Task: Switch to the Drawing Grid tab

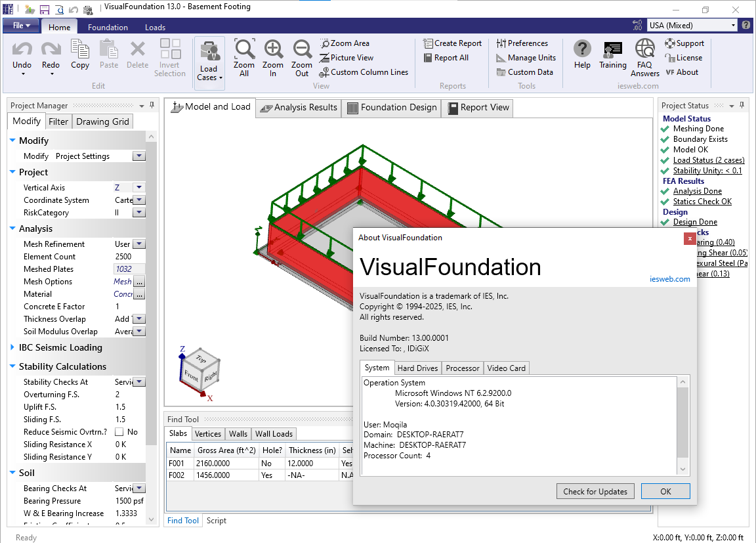Action: (102, 122)
